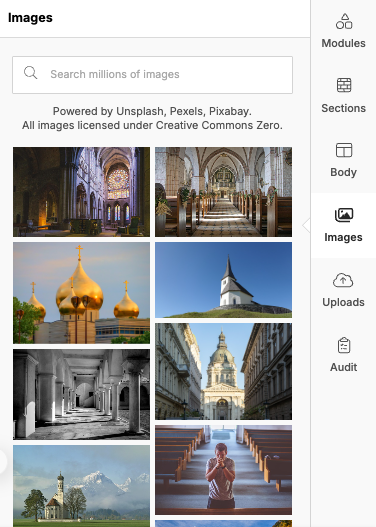
Task: Open the Body layout icon
Action: coord(344,150)
